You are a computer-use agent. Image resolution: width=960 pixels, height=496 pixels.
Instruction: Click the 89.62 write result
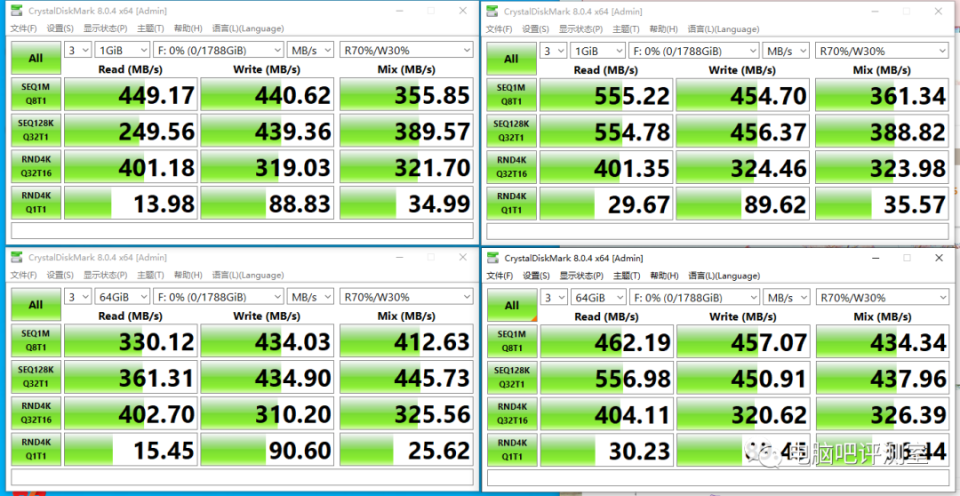pyautogui.click(x=743, y=203)
